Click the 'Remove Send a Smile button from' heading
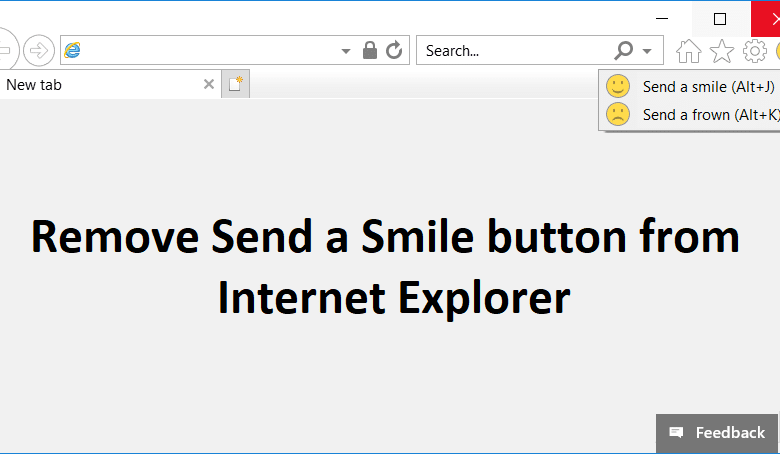The width and height of the screenshot is (780, 454). [386, 237]
